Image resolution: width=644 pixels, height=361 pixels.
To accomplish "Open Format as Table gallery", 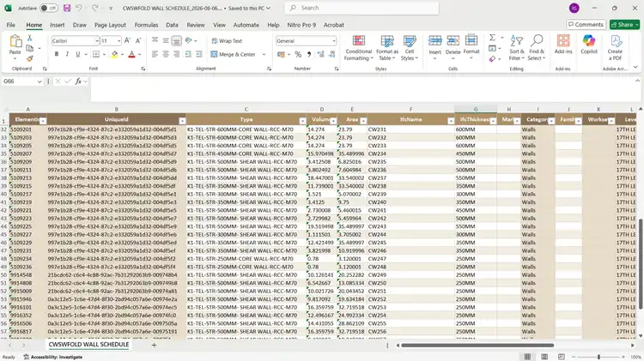I will 387,48.
